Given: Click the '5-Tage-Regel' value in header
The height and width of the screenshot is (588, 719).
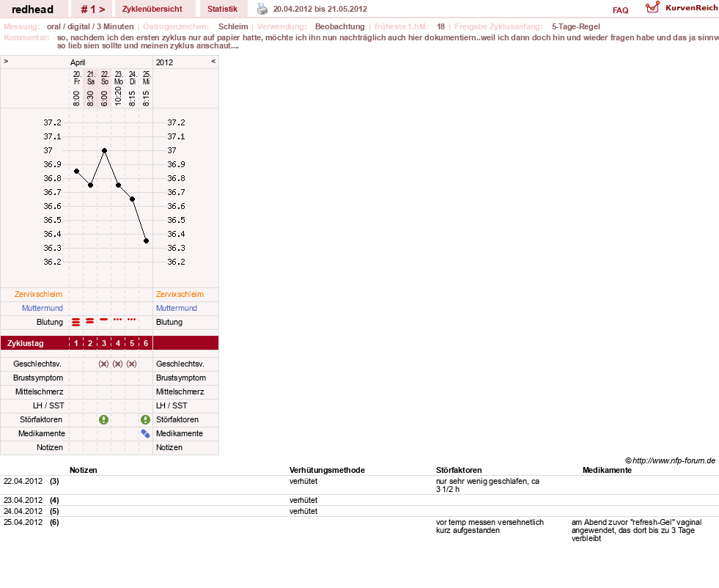Looking at the screenshot, I should pyautogui.click(x=576, y=26).
